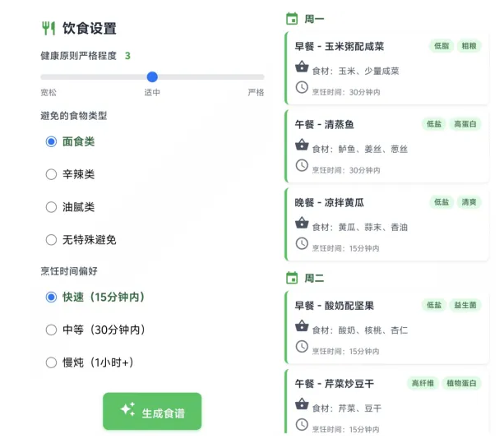This screenshot has width=504, height=443.
Task: Click the strictness slider handle
Action: tap(152, 76)
